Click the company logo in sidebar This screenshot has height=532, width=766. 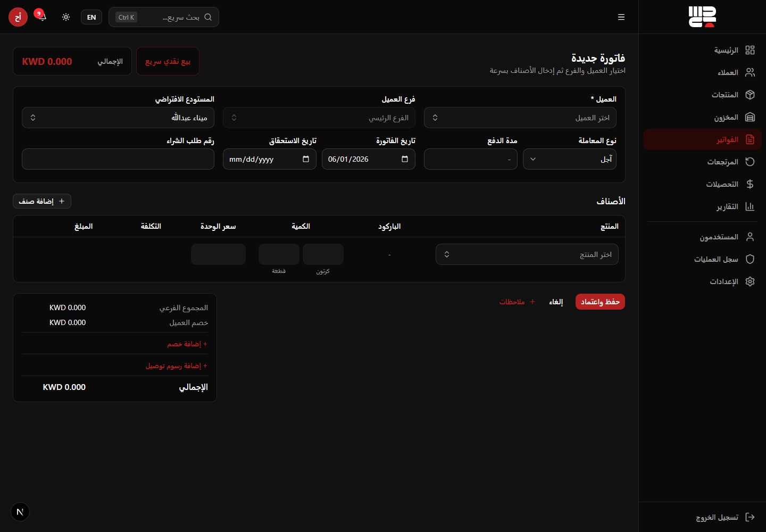[702, 16]
